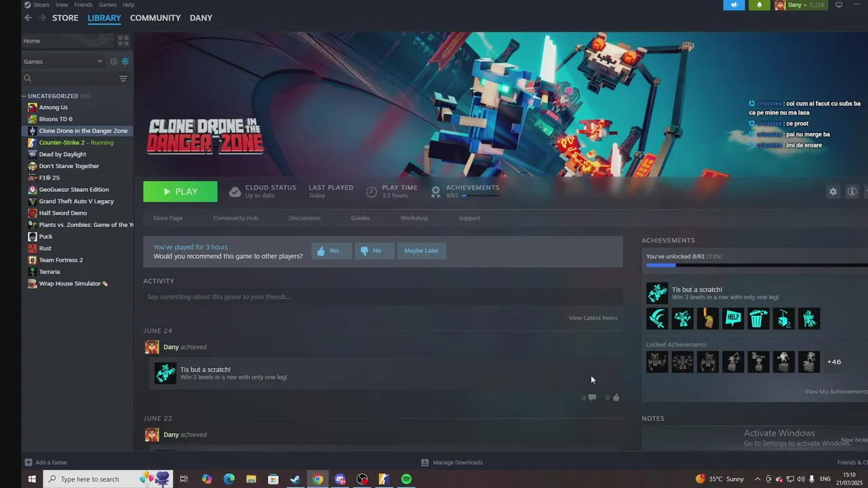Open Microsoft Edge from taskbar
The image size is (868, 488).
point(229,479)
